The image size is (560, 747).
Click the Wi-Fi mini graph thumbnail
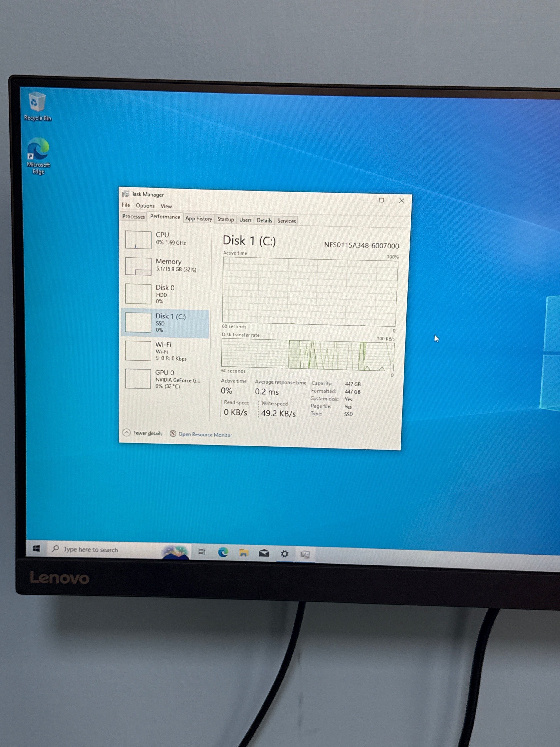pyautogui.click(x=138, y=351)
